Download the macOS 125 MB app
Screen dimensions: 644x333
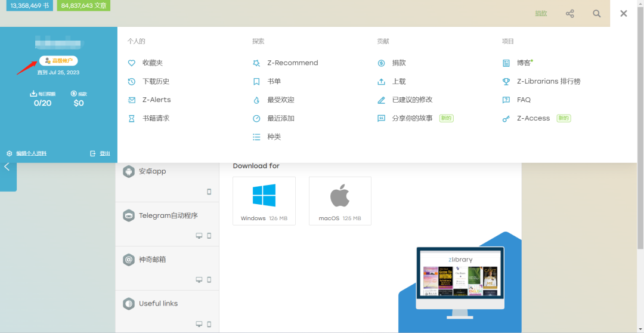tap(340, 201)
